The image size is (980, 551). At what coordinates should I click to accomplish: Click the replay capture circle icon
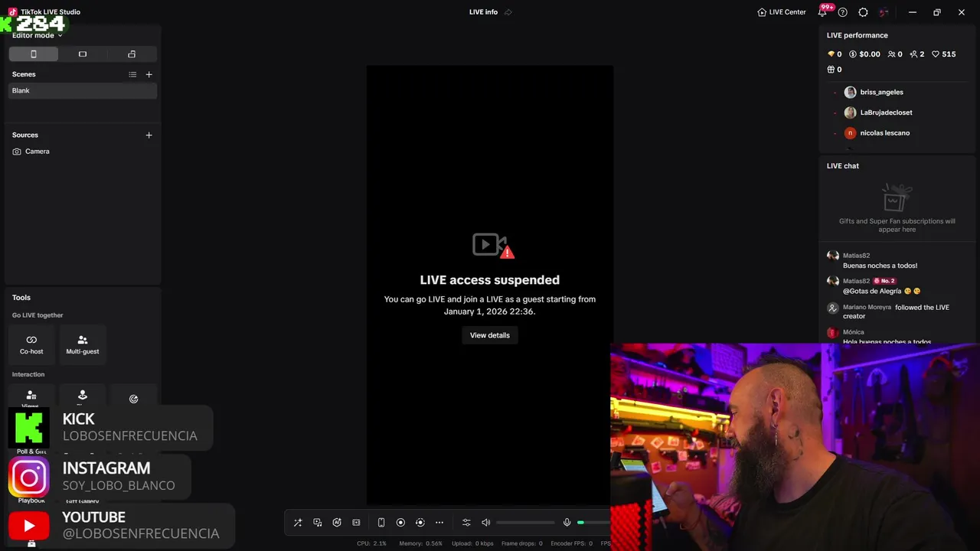tap(420, 523)
